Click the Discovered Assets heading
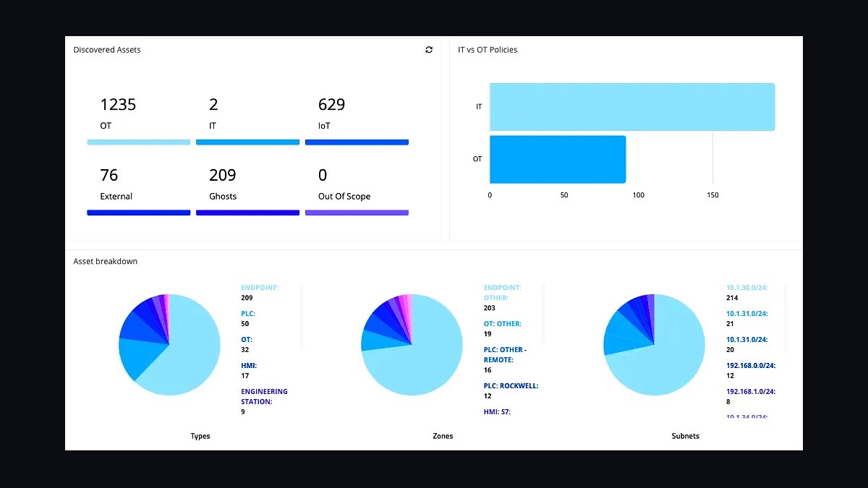868x488 pixels. tap(107, 50)
